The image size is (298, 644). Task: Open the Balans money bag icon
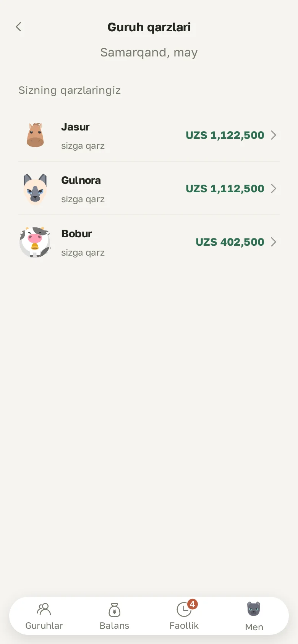pos(114,610)
